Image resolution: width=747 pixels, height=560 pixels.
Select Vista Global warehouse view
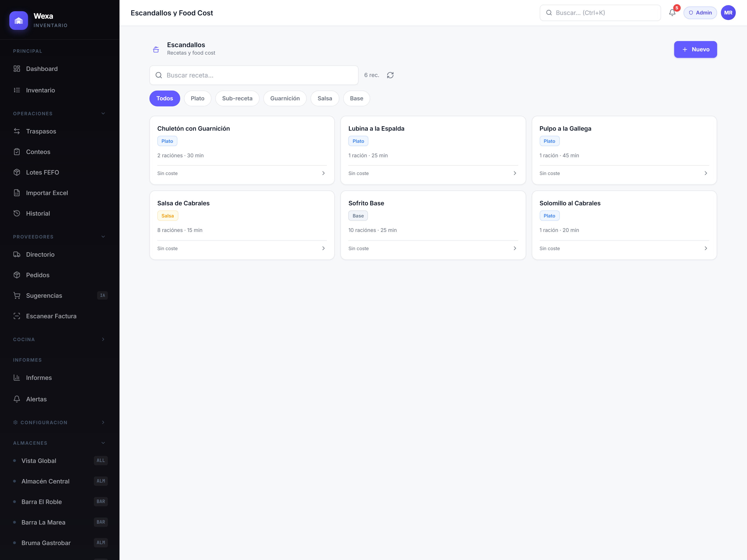pos(60,460)
